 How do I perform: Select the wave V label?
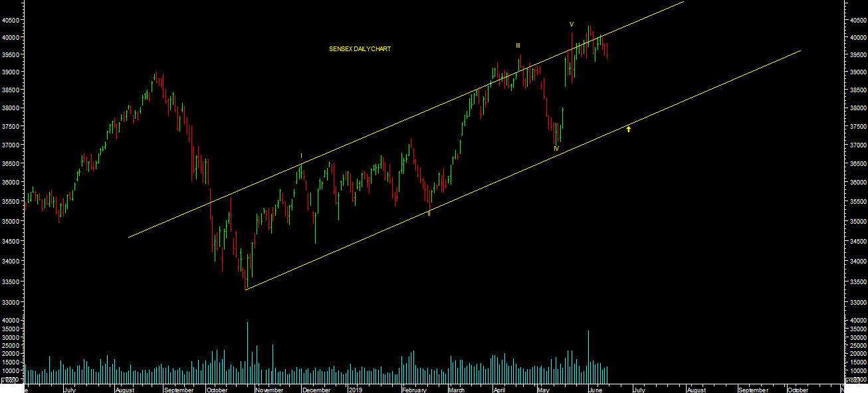571,25
